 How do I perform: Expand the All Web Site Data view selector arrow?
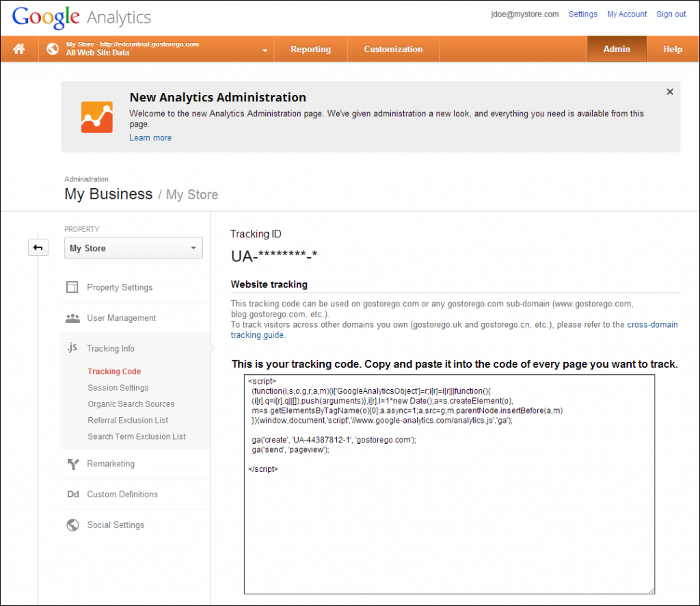[x=265, y=51]
